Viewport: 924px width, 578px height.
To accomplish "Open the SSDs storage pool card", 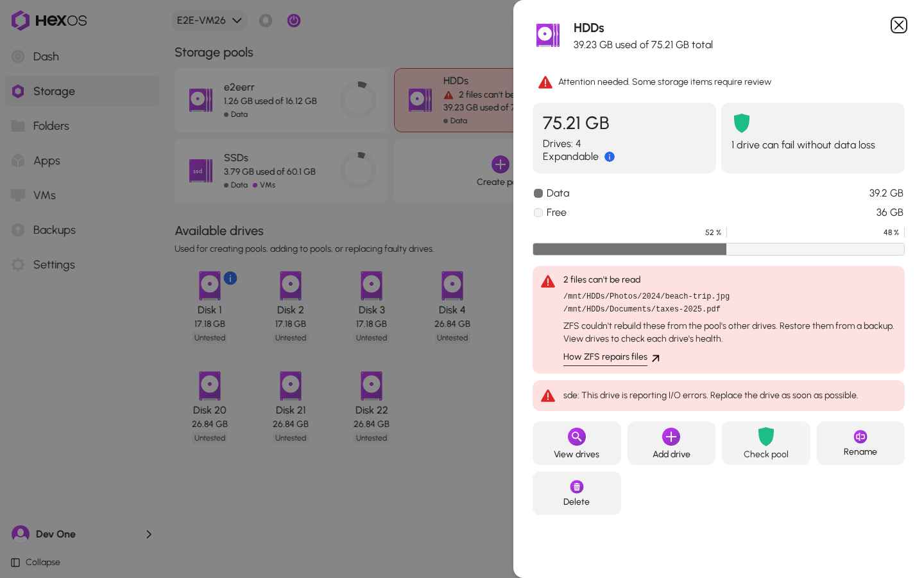I will [281, 171].
